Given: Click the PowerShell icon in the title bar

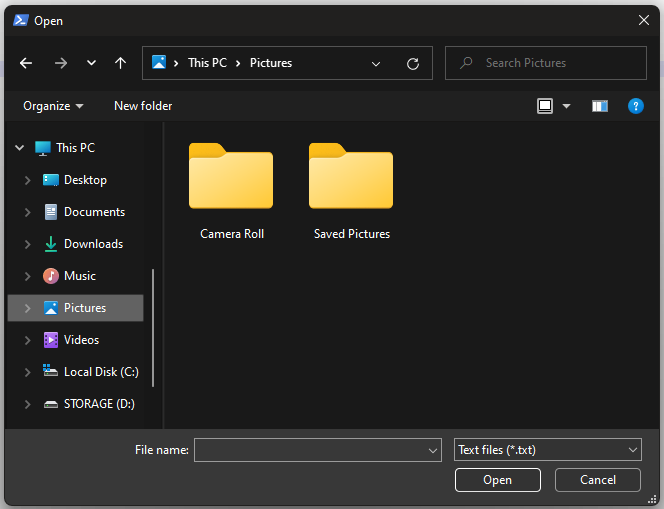Looking at the screenshot, I should coord(20,20).
